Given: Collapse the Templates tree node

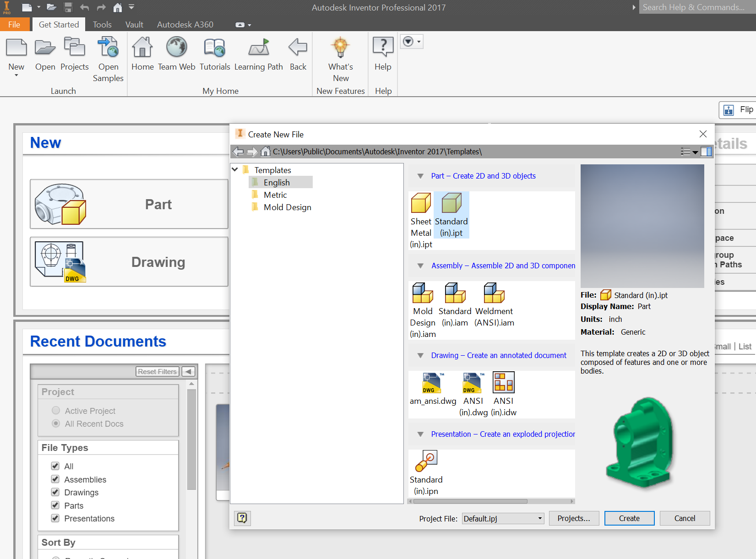Looking at the screenshot, I should coord(235,169).
